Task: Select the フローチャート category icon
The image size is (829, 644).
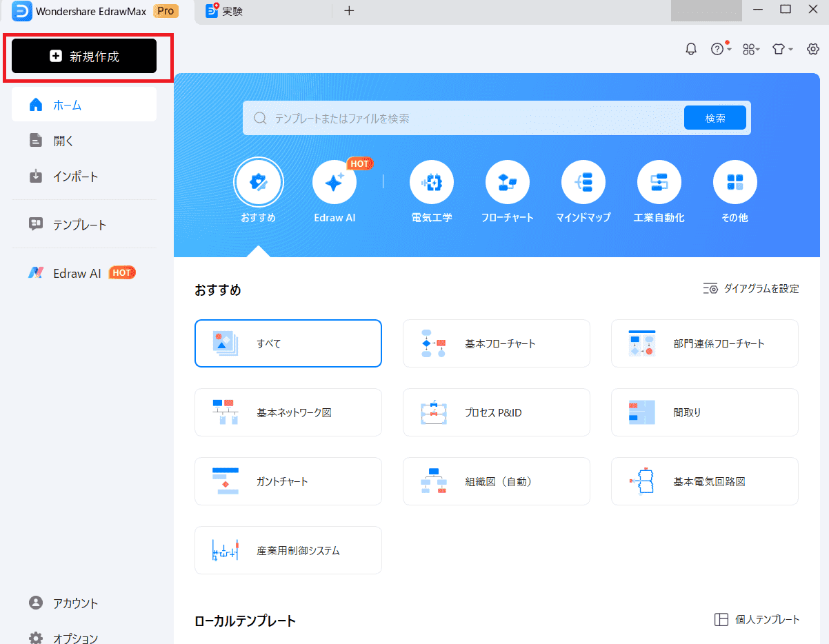Action: click(x=507, y=183)
